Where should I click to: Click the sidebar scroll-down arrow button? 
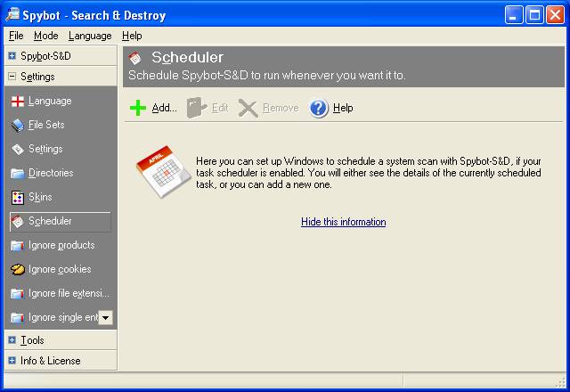pyautogui.click(x=105, y=317)
